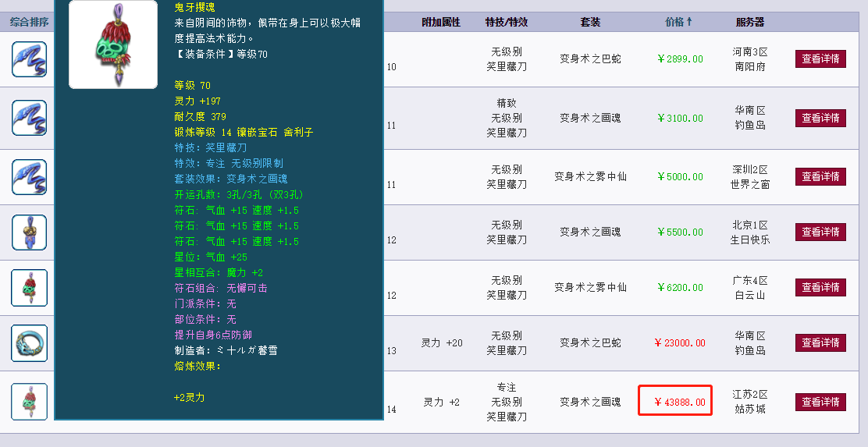868x447 pixels.
Task: Click tooltip line 套装效果：变身术之画魂
Action: click(231, 179)
